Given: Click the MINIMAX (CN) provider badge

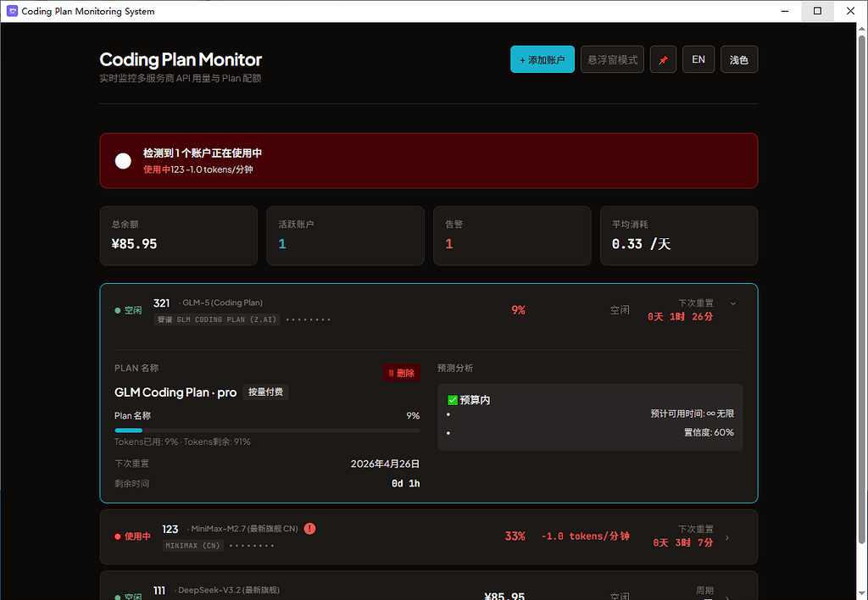Looking at the screenshot, I should [193, 545].
